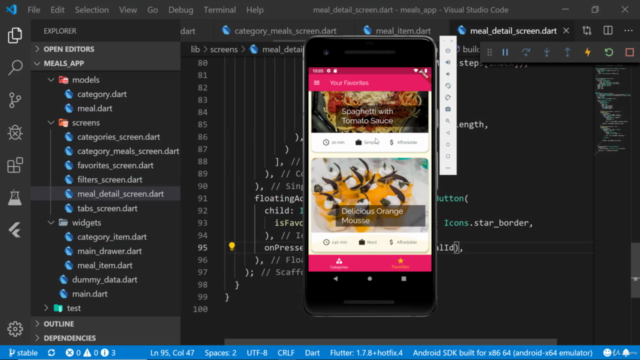Open the File menu
640x360 pixels.
pyautogui.click(x=33, y=10)
